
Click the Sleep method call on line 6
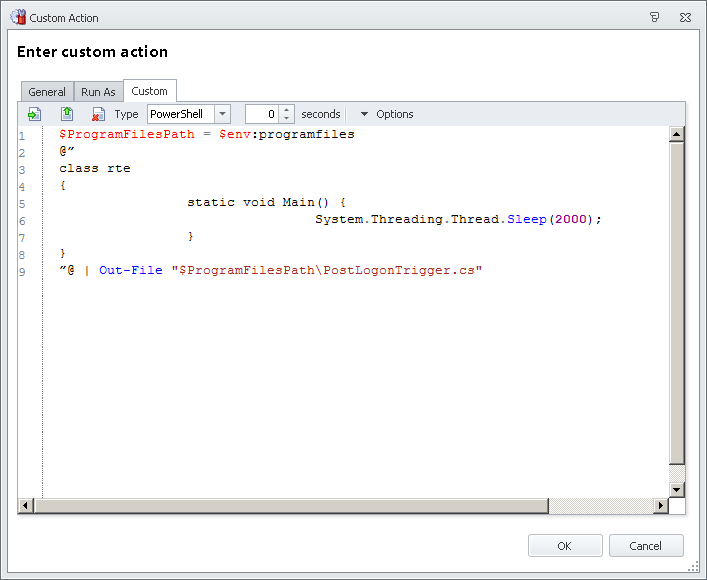(527, 219)
